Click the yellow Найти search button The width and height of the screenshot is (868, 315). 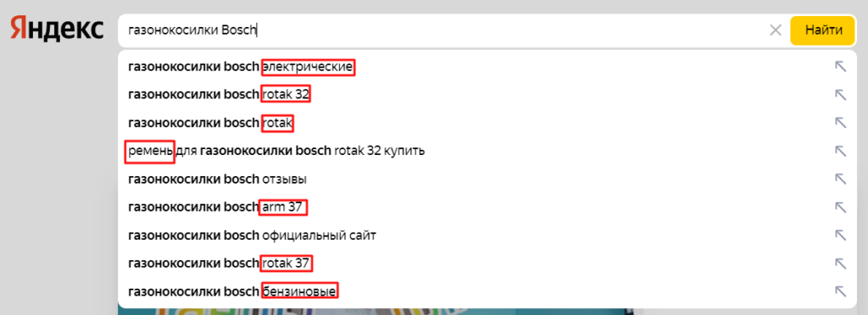[823, 30]
